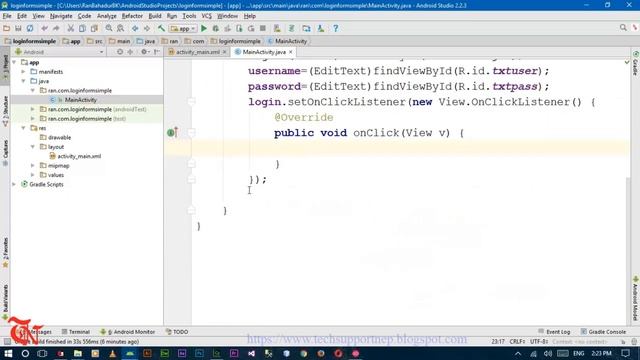640x360 pixels.
Task: Toggle the Android Model right side tab
Action: [635, 299]
